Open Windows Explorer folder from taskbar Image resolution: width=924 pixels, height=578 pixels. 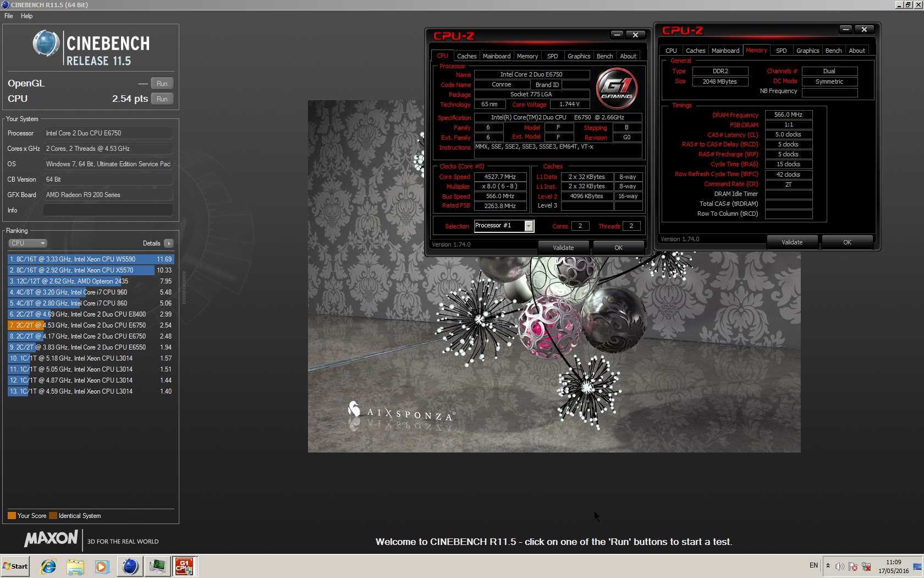[75, 566]
